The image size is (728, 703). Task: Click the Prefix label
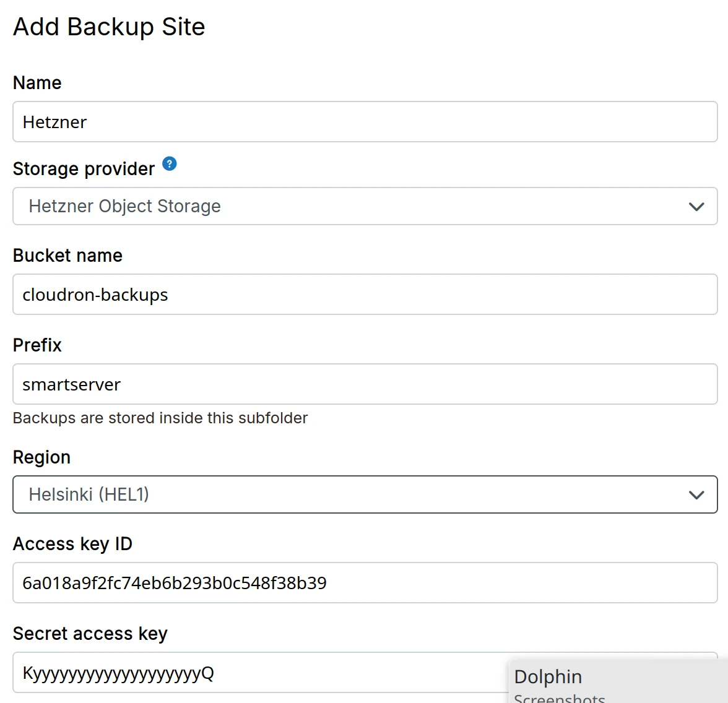click(x=37, y=345)
